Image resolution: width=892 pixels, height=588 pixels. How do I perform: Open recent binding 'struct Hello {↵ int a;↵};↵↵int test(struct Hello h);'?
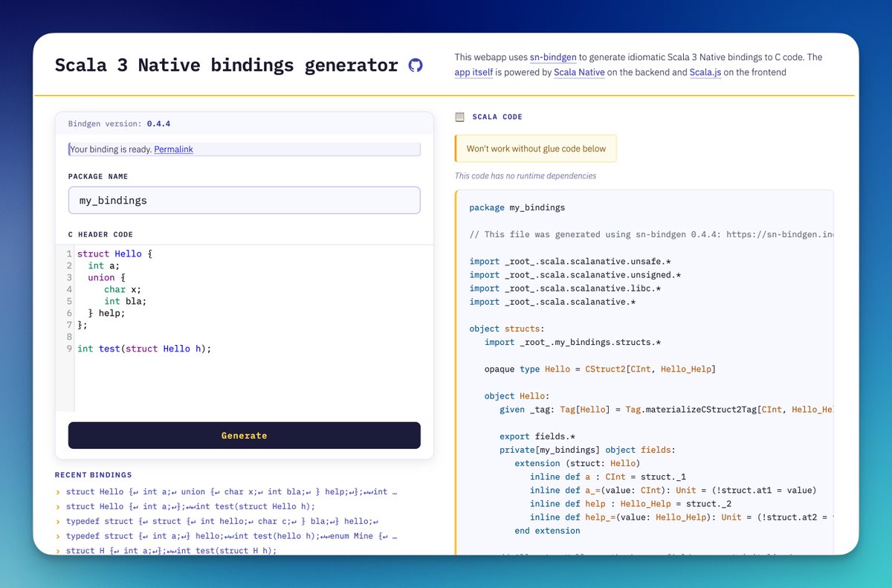click(190, 506)
